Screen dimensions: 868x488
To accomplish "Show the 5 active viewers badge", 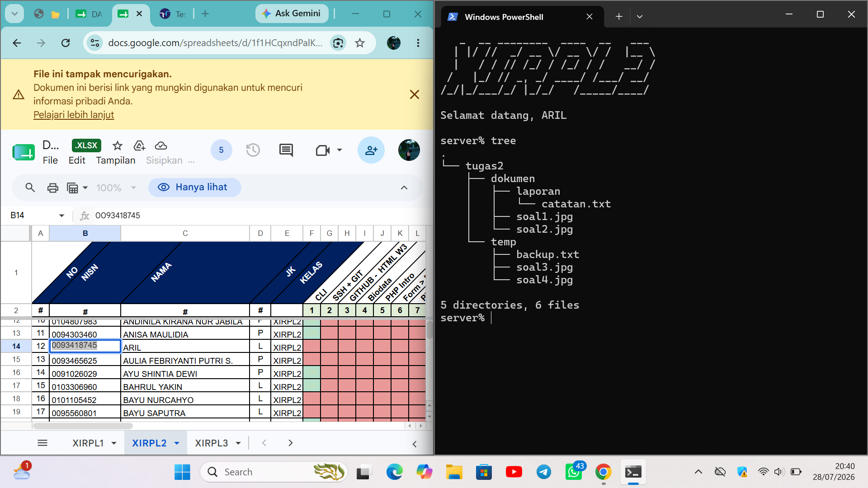I will pyautogui.click(x=221, y=150).
